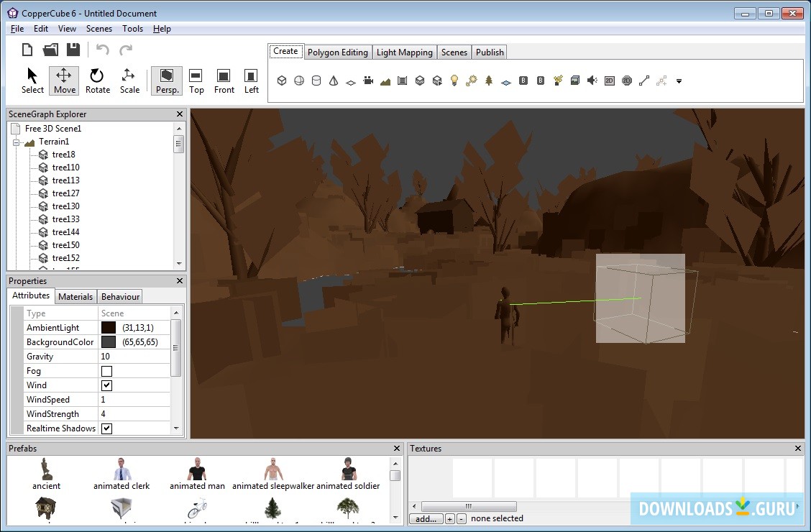Switch to the Left view
The width and height of the screenshot is (811, 532).
(x=252, y=81)
